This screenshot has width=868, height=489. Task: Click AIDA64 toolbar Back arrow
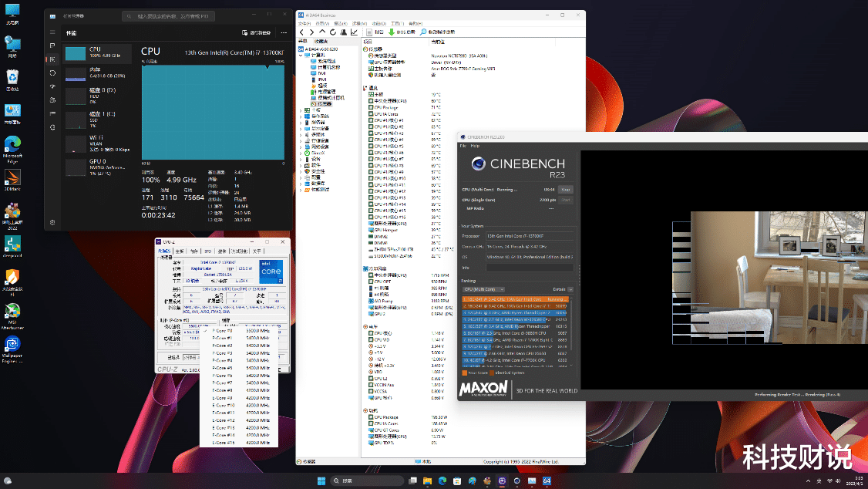click(301, 32)
